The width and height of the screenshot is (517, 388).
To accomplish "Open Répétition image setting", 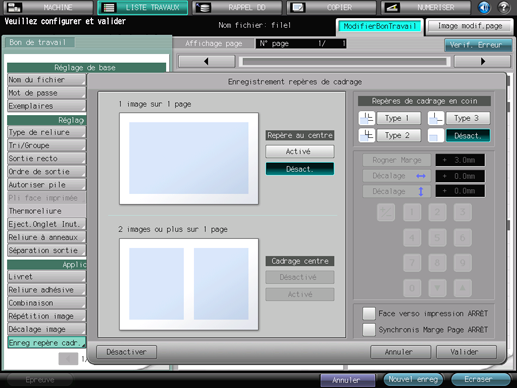I will click(47, 316).
